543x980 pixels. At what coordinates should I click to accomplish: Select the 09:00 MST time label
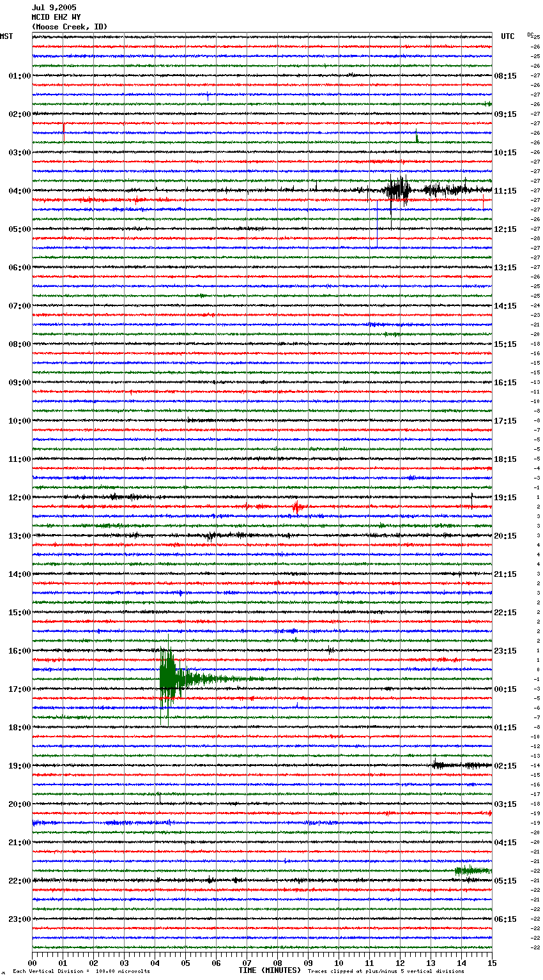coord(20,383)
